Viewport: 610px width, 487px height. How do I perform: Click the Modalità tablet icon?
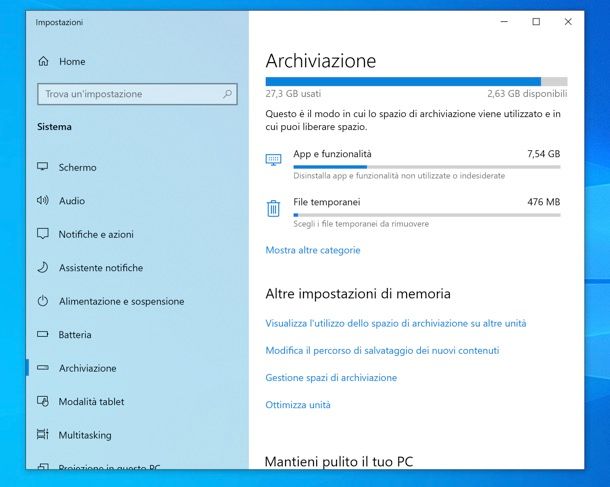click(42, 401)
